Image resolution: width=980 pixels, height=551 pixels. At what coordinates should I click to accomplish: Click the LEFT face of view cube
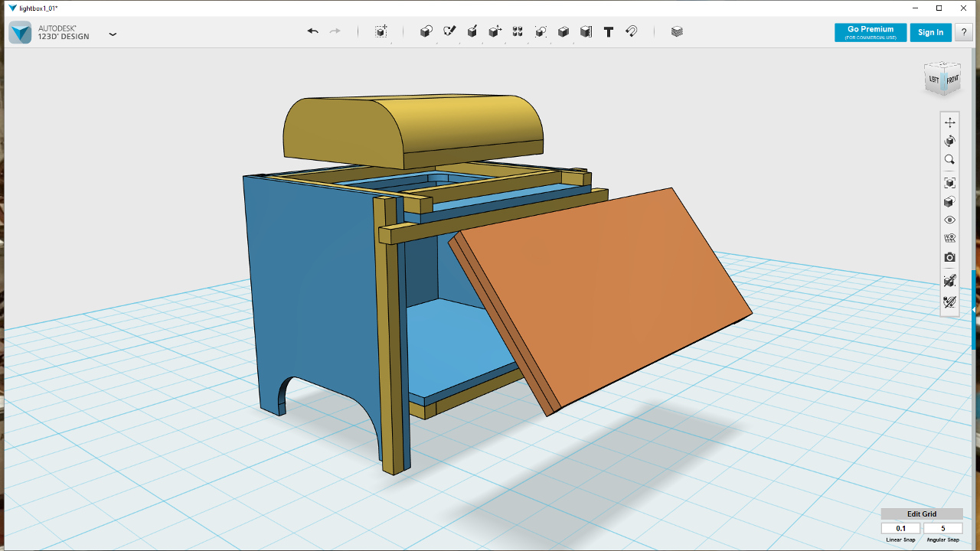[x=935, y=80]
